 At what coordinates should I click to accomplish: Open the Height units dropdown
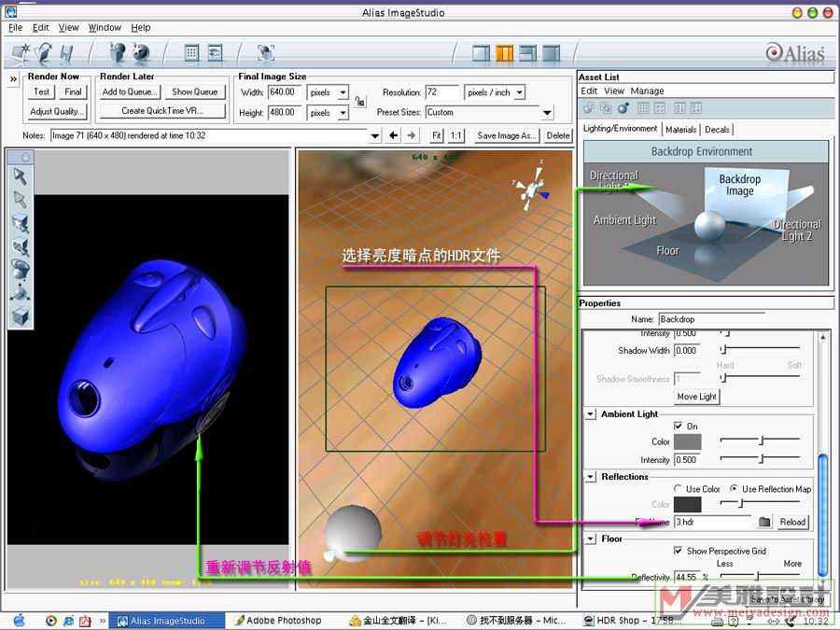click(x=343, y=113)
